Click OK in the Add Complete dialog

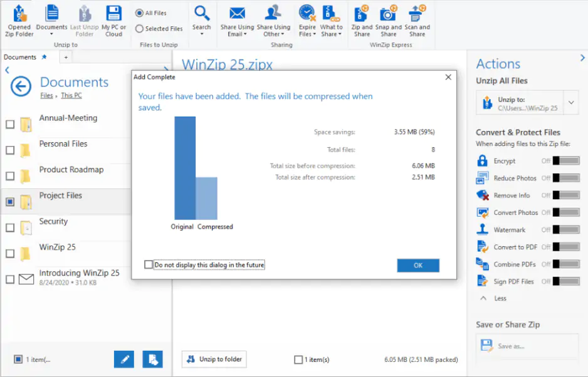(418, 266)
